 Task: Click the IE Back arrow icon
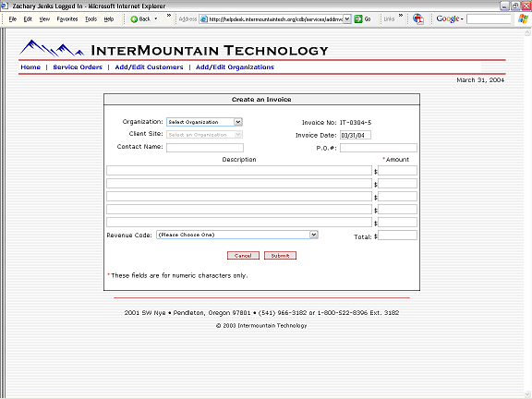pyautogui.click(x=134, y=19)
